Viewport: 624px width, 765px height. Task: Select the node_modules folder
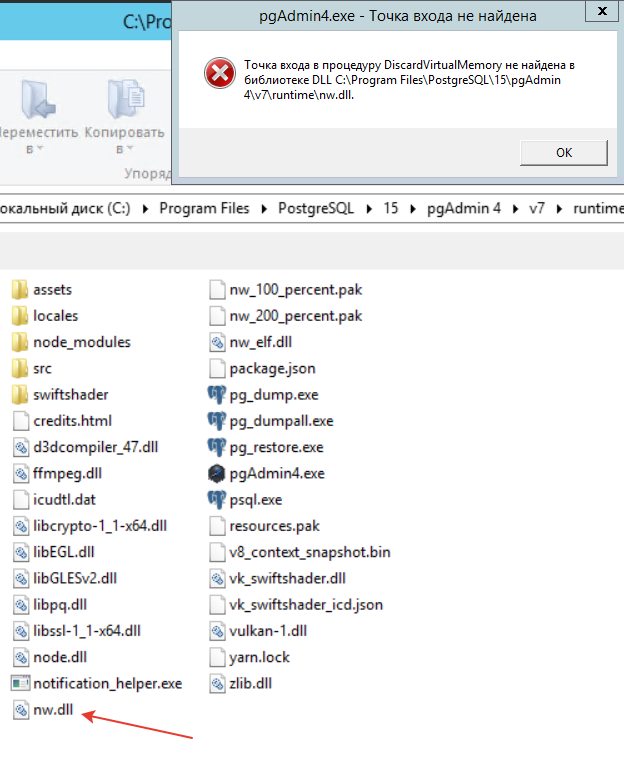tap(81, 342)
